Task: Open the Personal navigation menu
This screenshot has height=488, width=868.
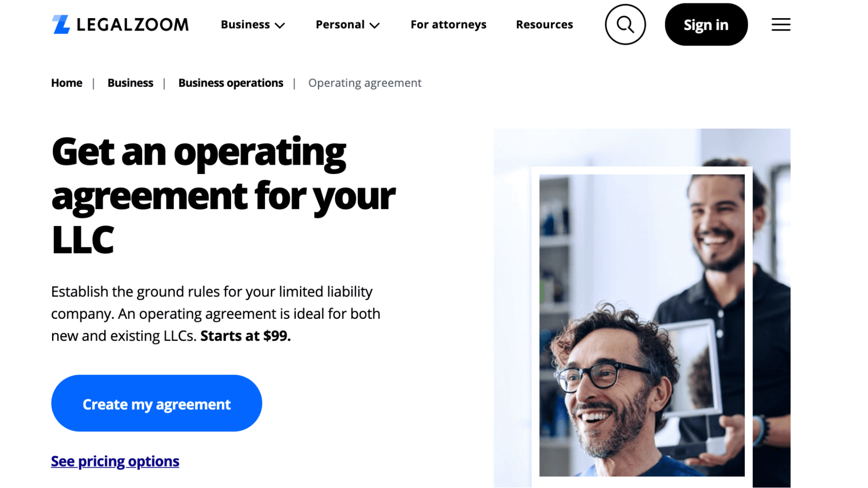Action: point(347,25)
